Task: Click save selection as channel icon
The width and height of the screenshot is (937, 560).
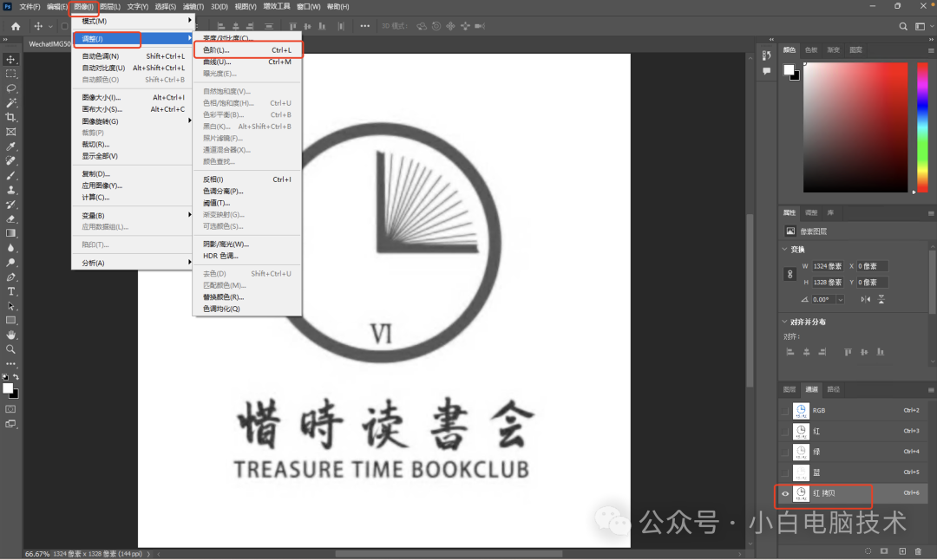Action: tap(884, 551)
